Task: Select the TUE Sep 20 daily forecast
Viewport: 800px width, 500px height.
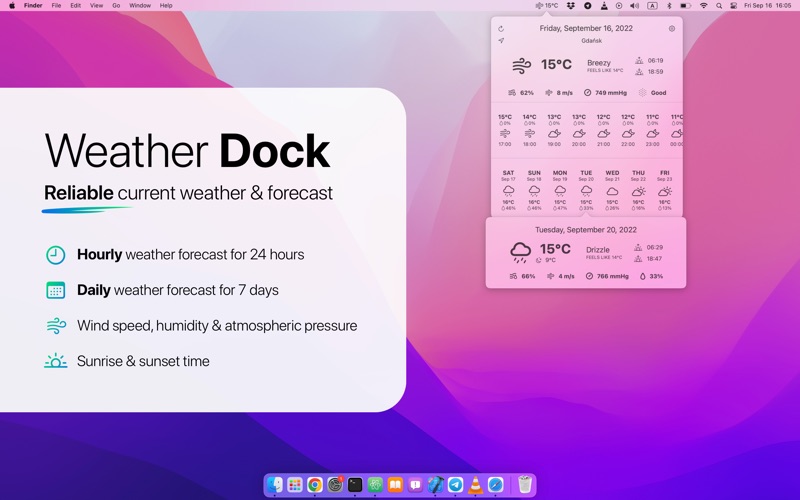Action: [586, 191]
